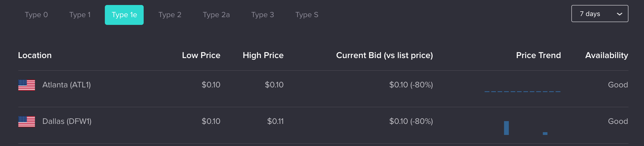This screenshot has height=146, width=644.
Task: Click the Availability column header
Action: [x=607, y=55]
